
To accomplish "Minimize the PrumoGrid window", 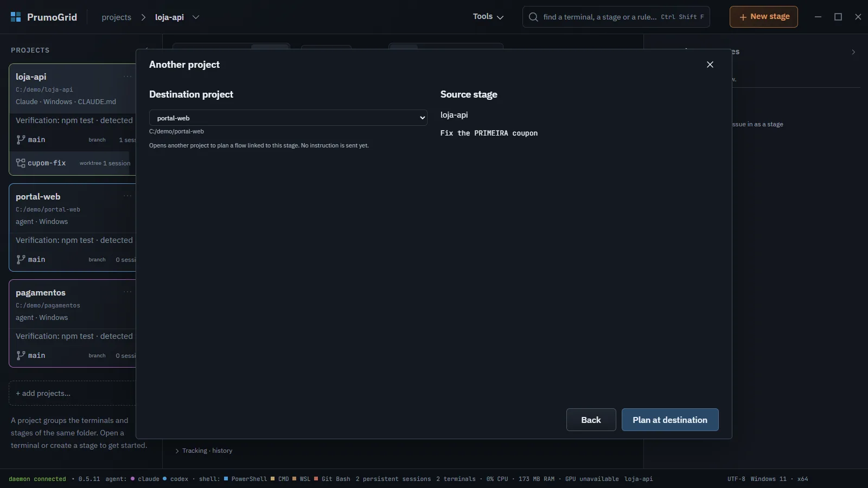I will (818, 17).
